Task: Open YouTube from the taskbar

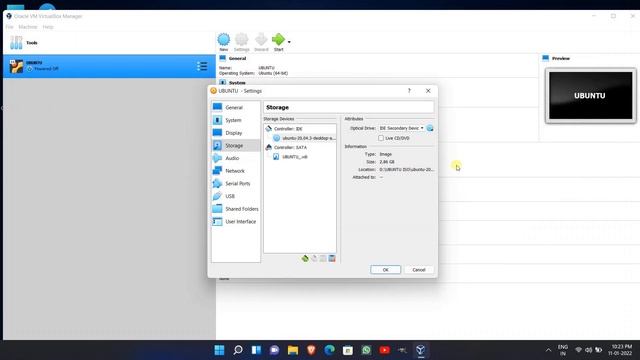Action: 384,350
